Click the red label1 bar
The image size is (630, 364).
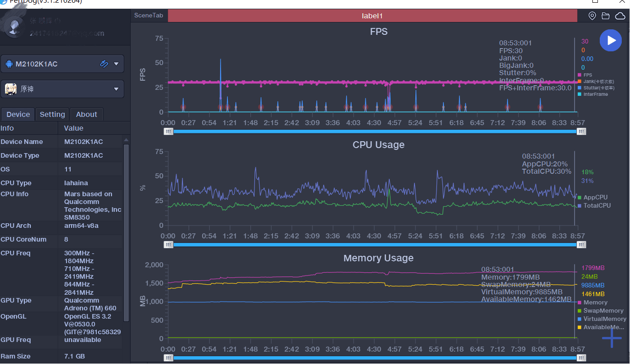click(x=372, y=16)
